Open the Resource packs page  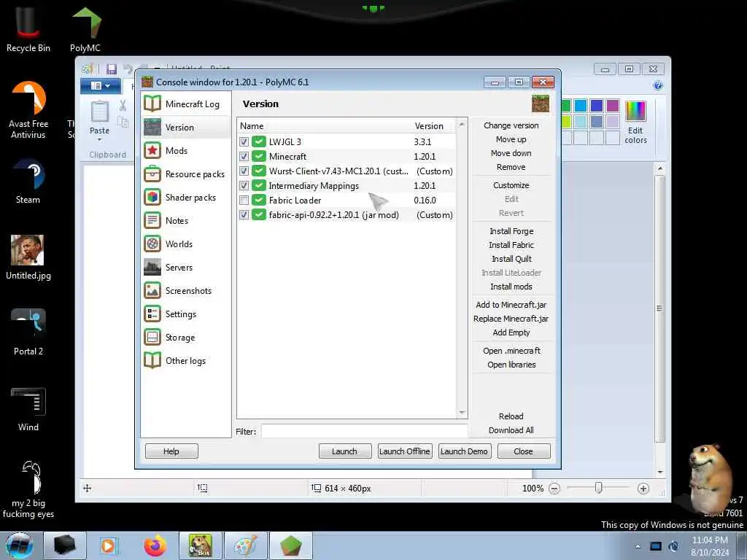[x=185, y=174]
